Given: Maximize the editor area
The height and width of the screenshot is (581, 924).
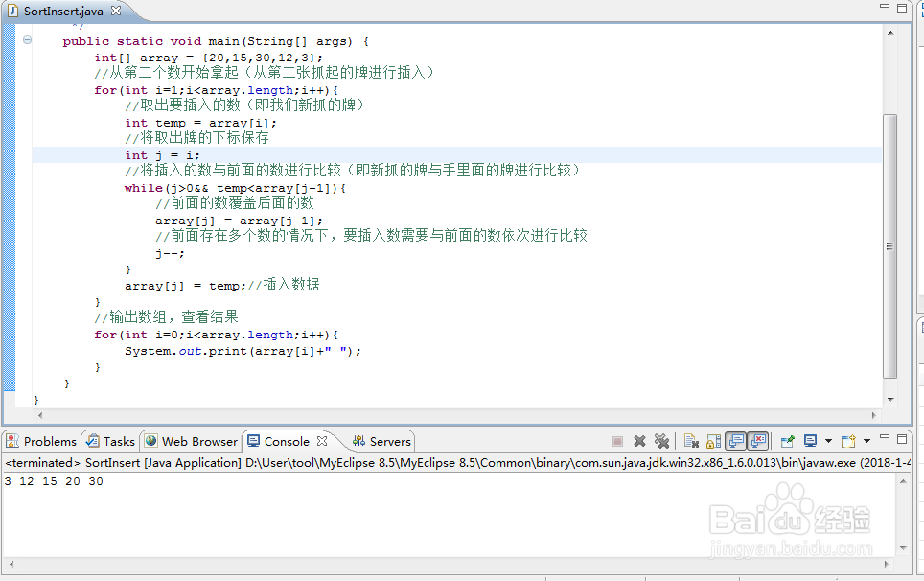Looking at the screenshot, I should coord(902,9).
